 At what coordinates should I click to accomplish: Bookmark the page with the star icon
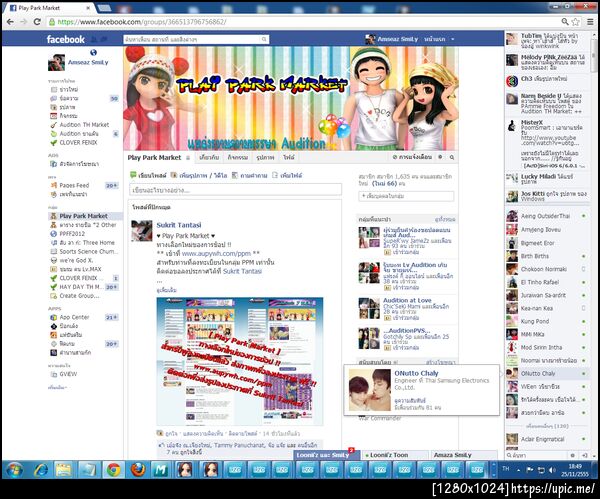click(576, 22)
